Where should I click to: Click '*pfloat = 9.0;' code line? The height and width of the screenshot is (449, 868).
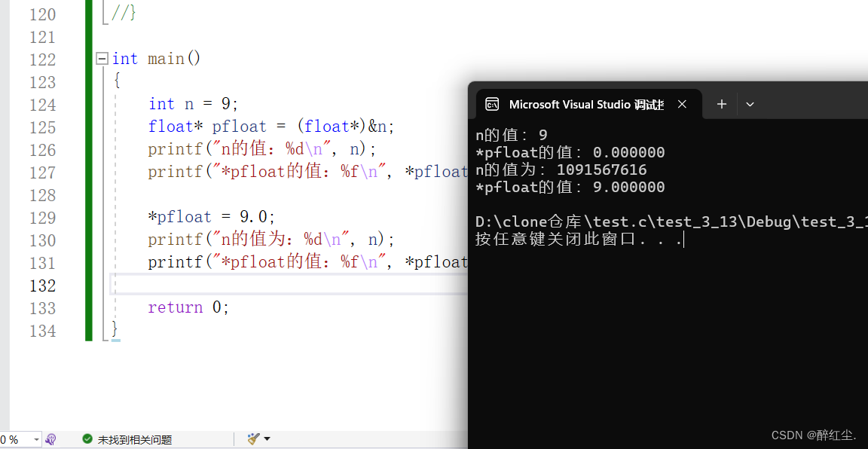point(212,216)
